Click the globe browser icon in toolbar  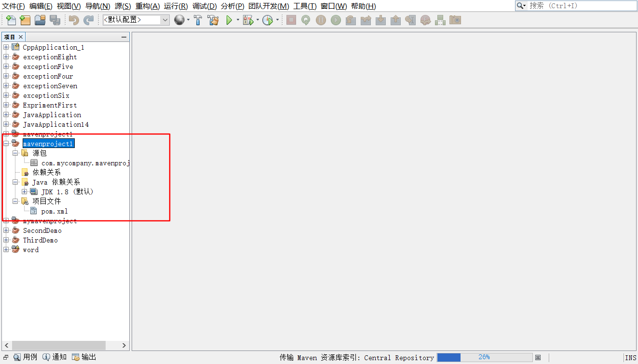coord(179,20)
